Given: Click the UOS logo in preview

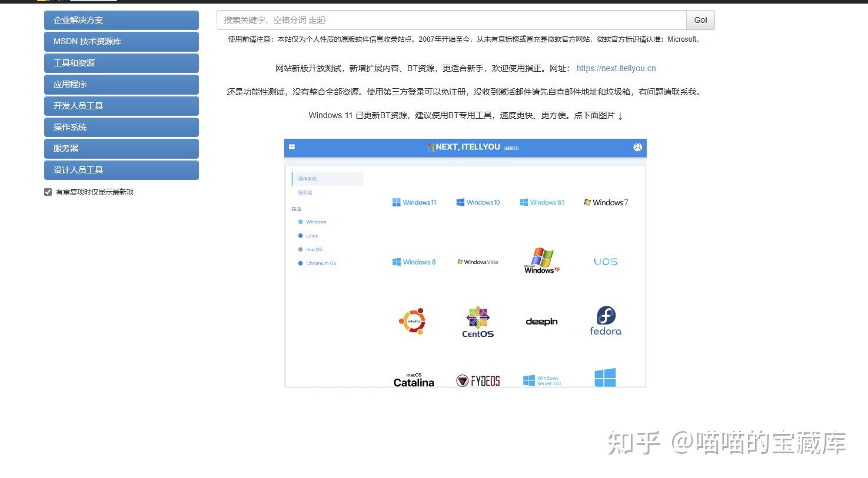Looking at the screenshot, I should tap(606, 262).
